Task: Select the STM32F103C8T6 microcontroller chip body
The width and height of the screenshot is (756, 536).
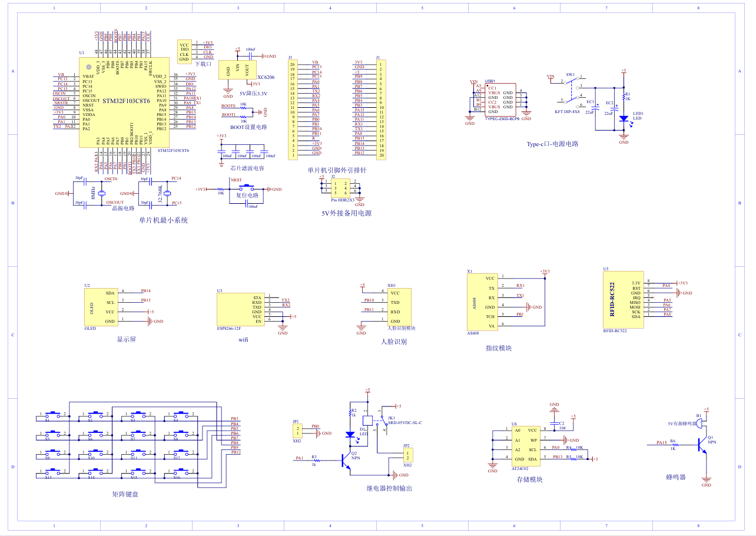Action: click(124, 101)
